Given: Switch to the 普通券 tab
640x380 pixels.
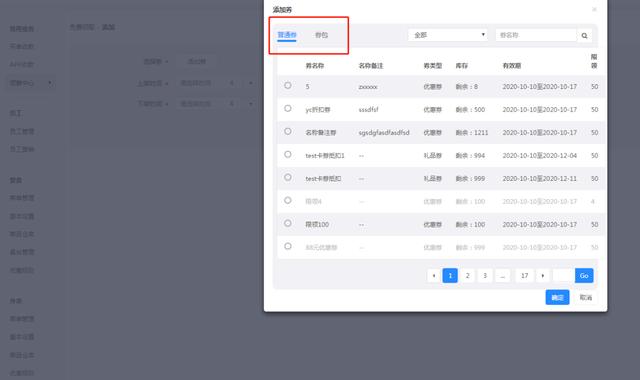Looking at the screenshot, I should 287,35.
